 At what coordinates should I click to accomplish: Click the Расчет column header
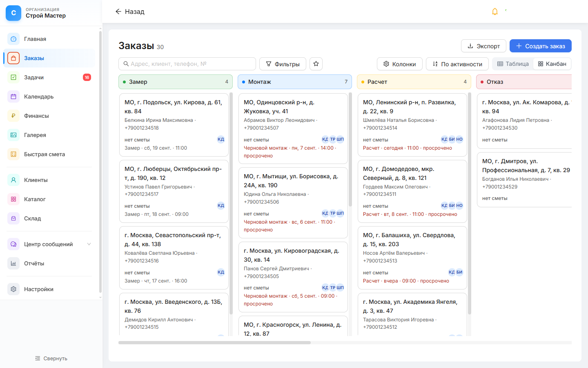414,82
